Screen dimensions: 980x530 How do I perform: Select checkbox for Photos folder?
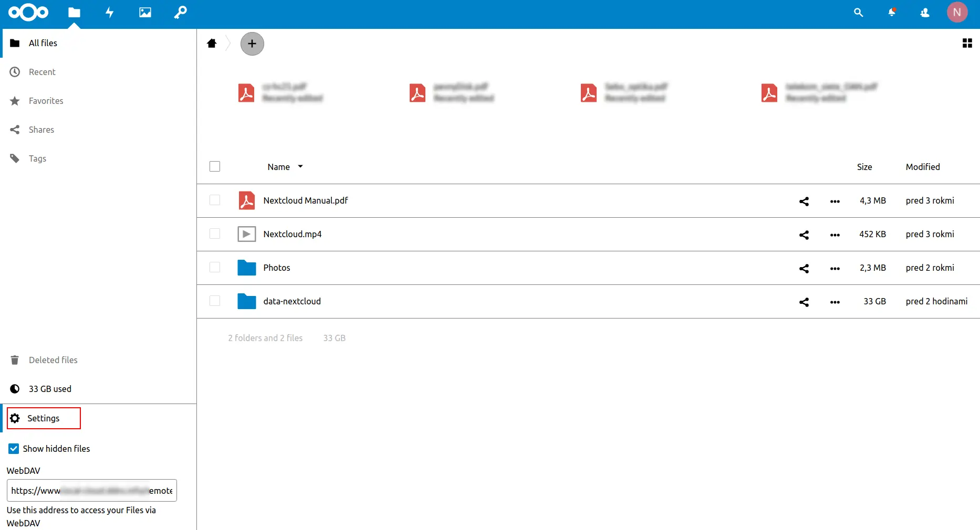tap(215, 267)
